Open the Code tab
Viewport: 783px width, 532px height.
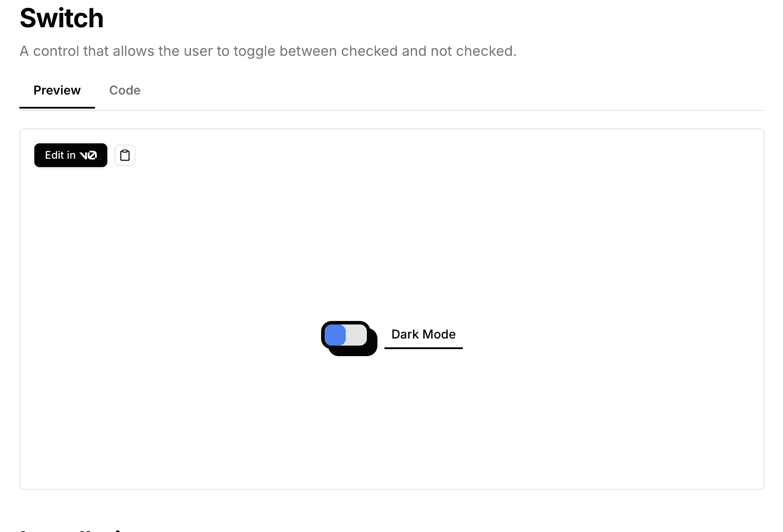[x=125, y=91]
